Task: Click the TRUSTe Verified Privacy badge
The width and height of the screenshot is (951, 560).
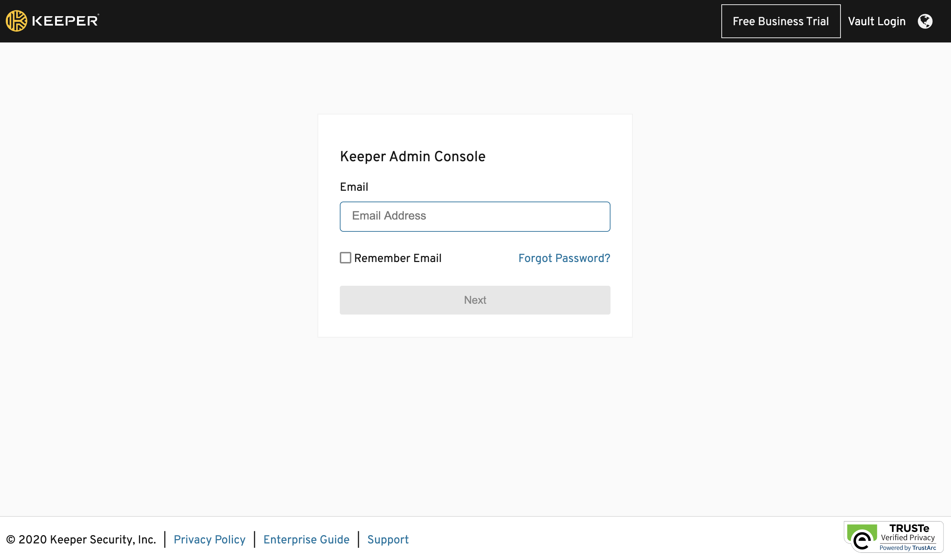Action: pyautogui.click(x=893, y=537)
